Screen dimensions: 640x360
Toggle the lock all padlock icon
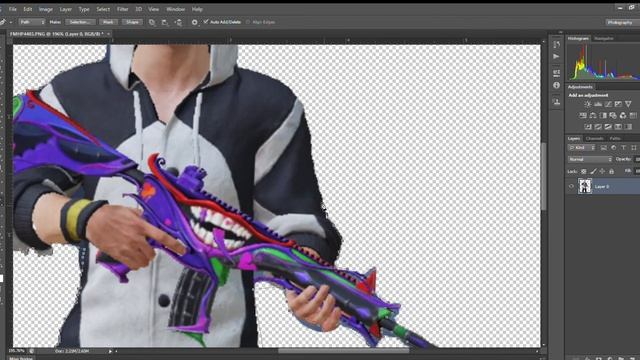coord(611,171)
